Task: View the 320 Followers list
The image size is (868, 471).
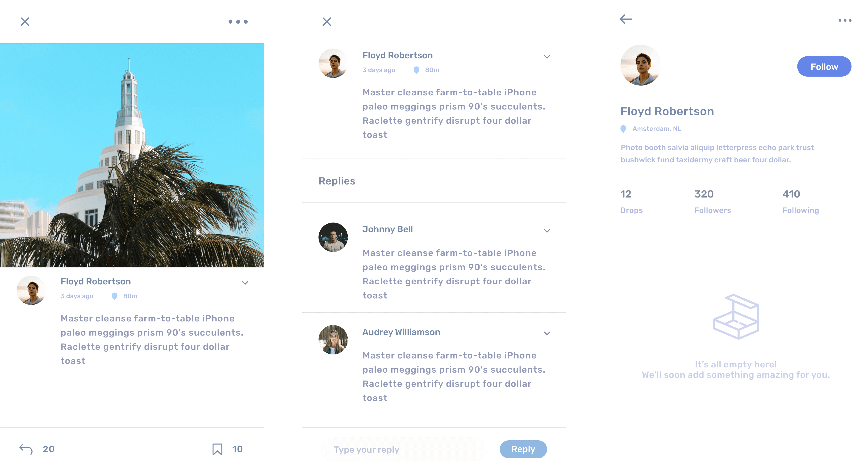Action: click(x=712, y=202)
